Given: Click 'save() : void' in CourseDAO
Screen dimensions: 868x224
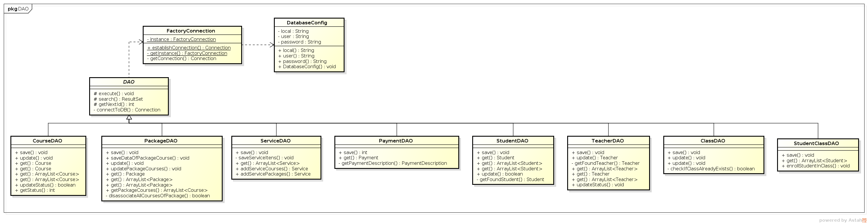Looking at the screenshot, I should tap(31, 153).
